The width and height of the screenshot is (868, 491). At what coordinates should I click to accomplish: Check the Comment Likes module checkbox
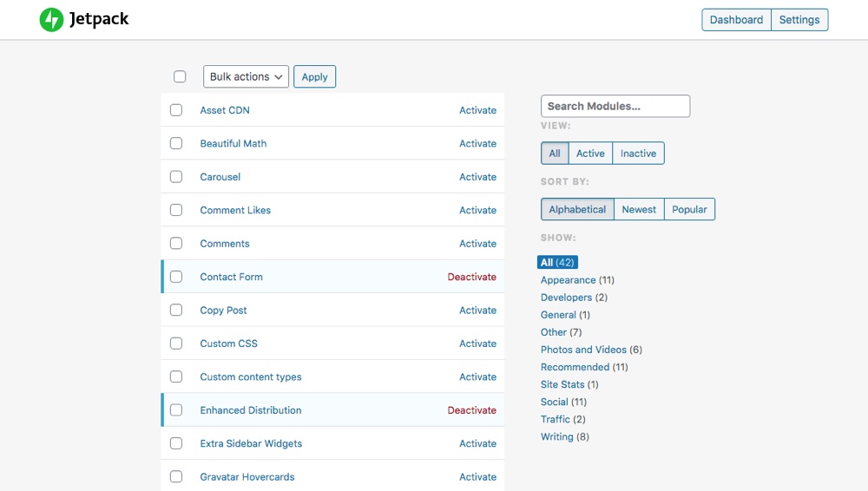(x=176, y=210)
